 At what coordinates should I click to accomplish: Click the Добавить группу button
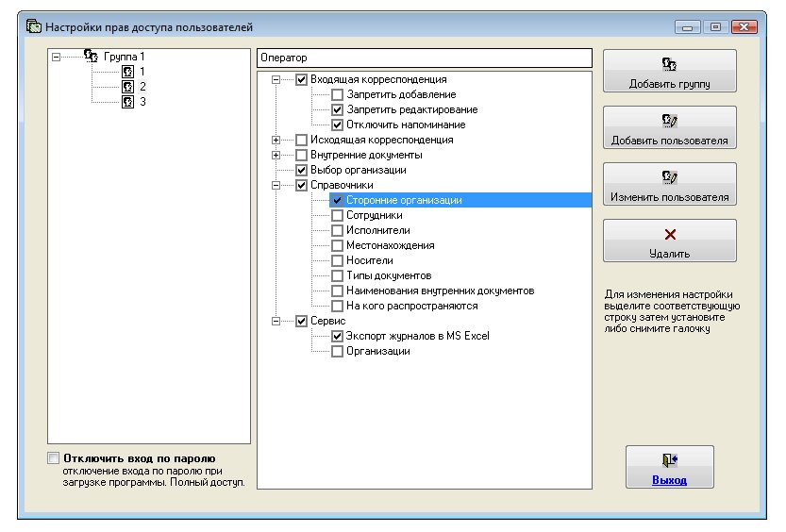pos(670,71)
